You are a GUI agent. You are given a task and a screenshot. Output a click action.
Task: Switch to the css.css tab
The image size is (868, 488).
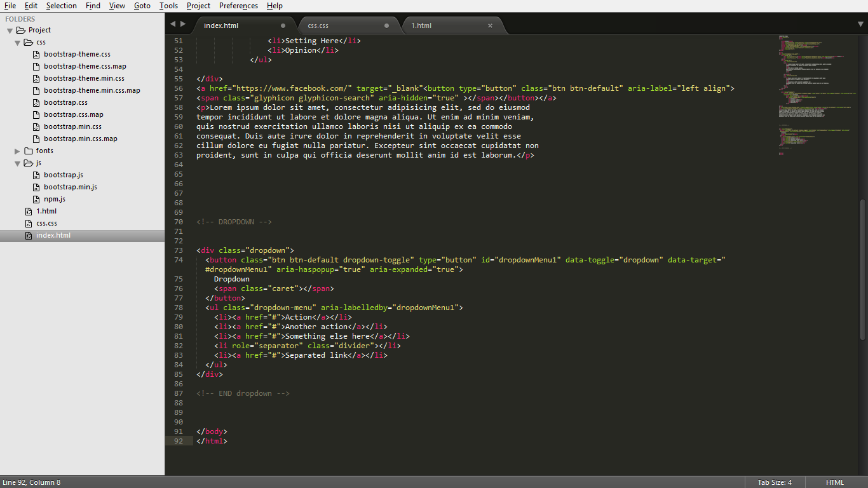(318, 26)
